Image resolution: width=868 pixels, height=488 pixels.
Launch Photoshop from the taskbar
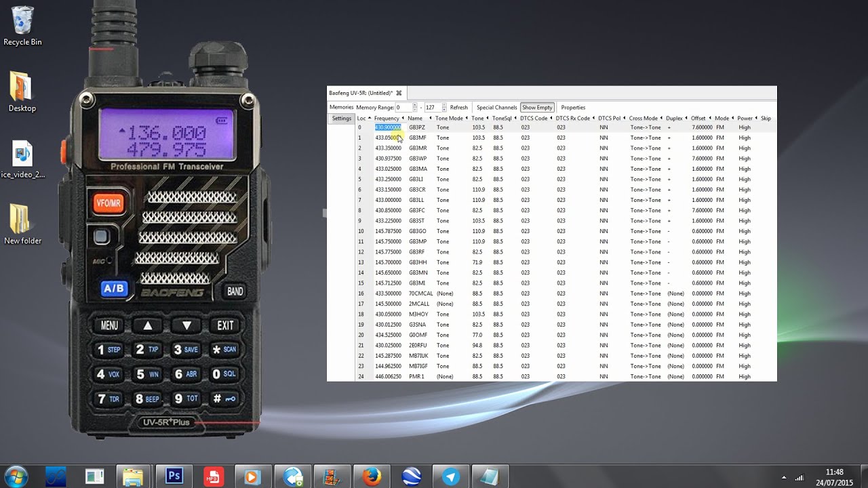tap(174, 476)
